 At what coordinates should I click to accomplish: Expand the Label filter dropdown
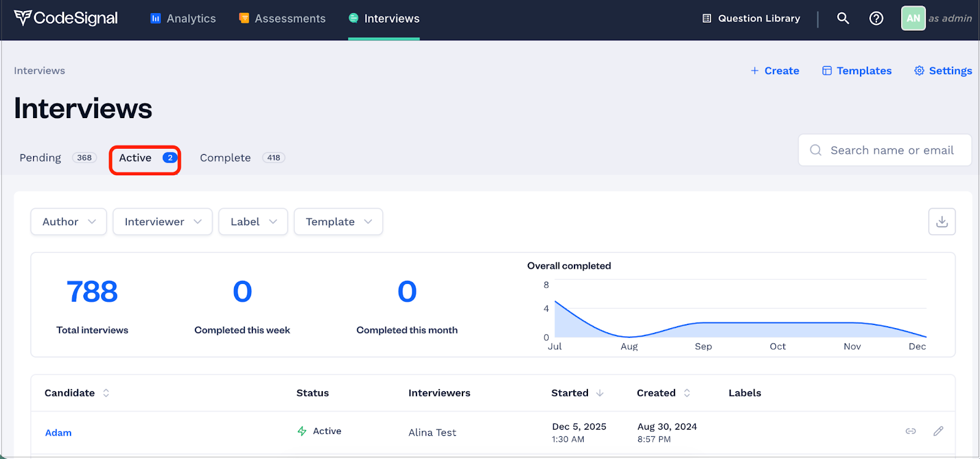[x=253, y=222]
